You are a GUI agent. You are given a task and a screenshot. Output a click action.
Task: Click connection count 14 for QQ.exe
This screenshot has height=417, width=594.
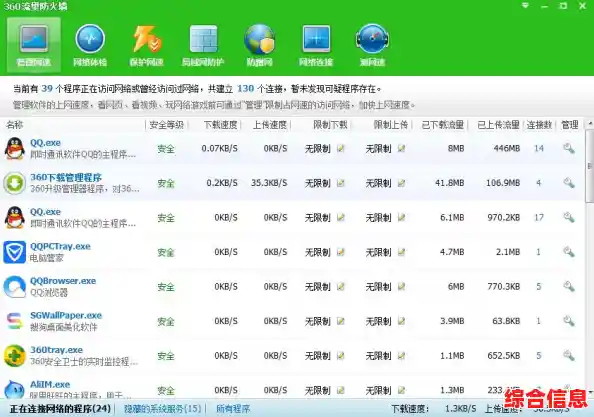539,148
